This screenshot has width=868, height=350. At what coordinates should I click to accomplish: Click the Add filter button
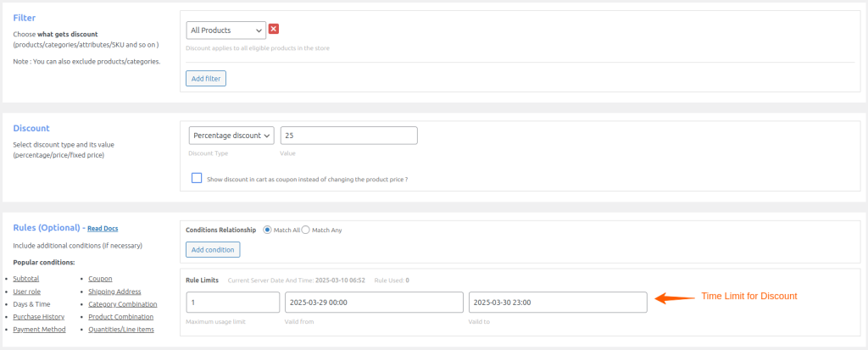206,79
